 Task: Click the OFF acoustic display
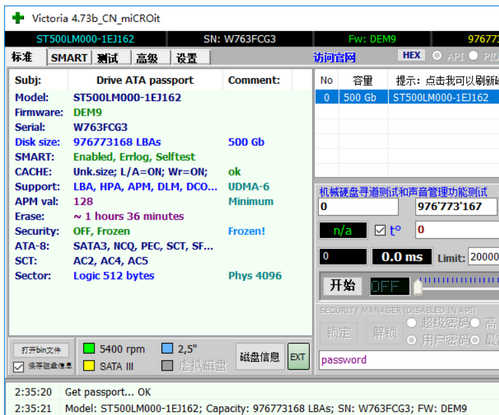tap(389, 286)
